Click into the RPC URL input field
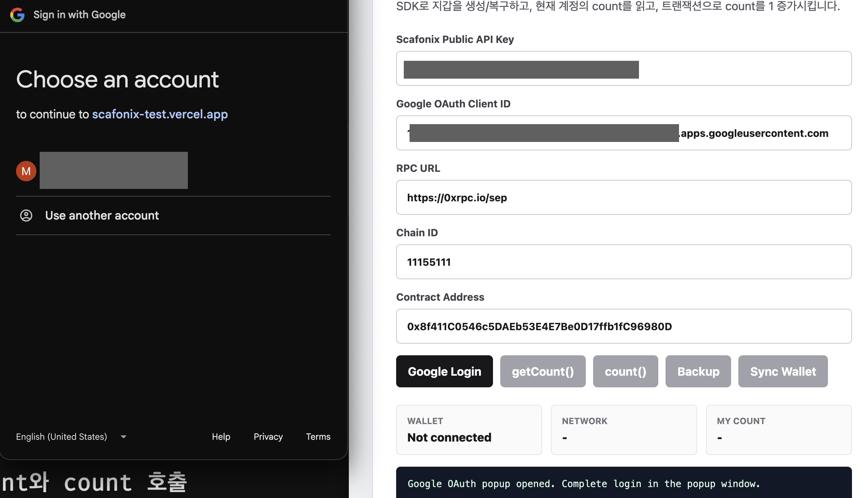 624,197
